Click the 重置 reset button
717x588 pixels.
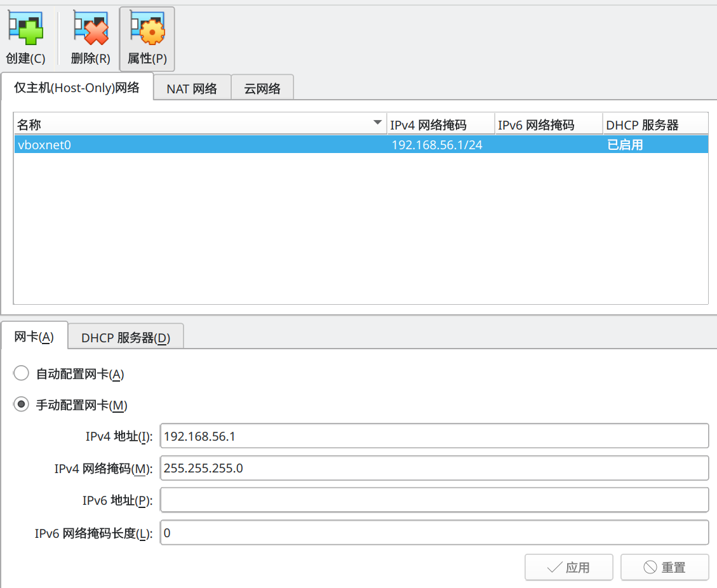point(665,567)
